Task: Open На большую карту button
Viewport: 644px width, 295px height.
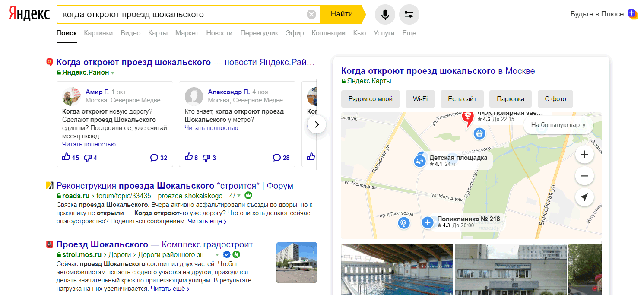Action: pos(558,125)
